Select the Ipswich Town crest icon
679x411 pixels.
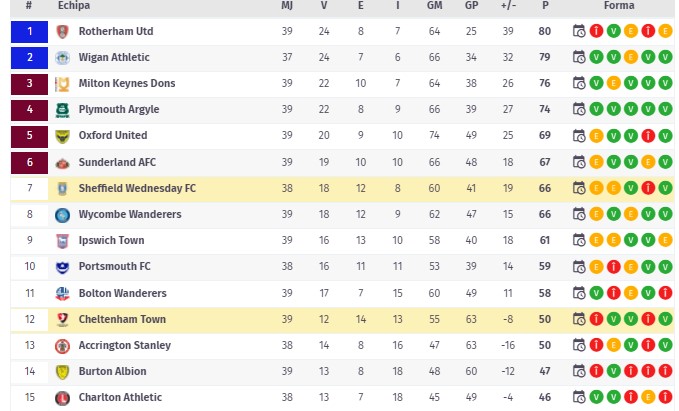(x=63, y=240)
